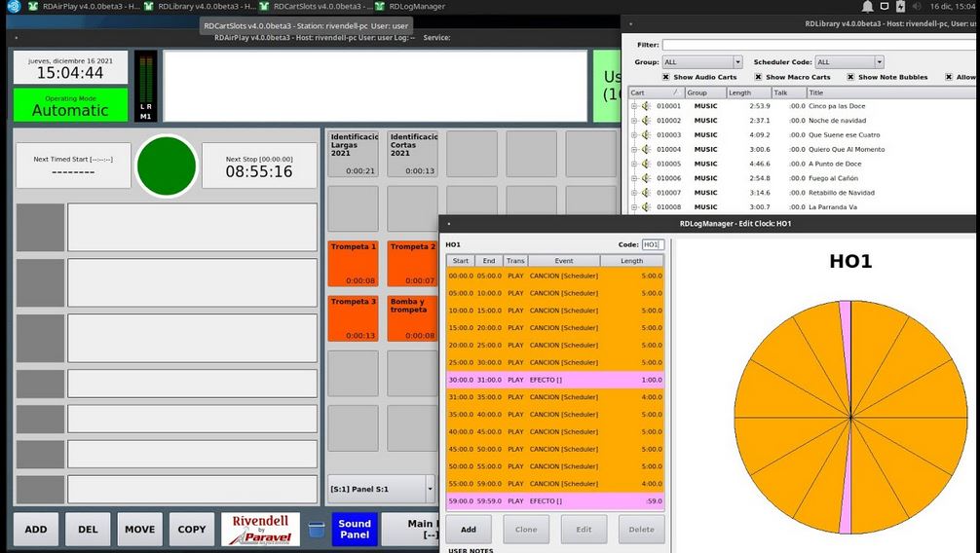Screen dimensions: 980x553
Task: Click the MOVE button in RDAirPlay
Action: [139, 530]
